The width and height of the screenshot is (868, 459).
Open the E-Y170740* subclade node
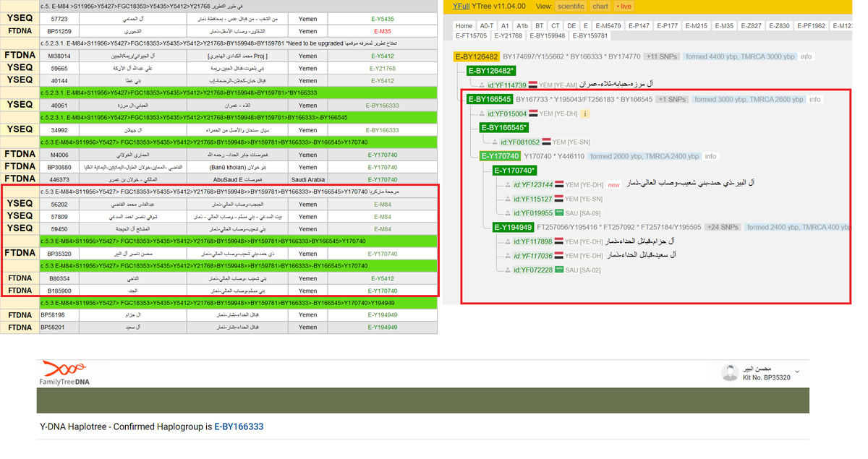pyautogui.click(x=516, y=171)
